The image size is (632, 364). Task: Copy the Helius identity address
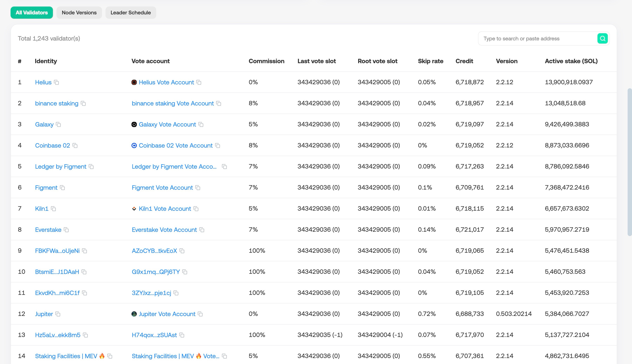[57, 82]
